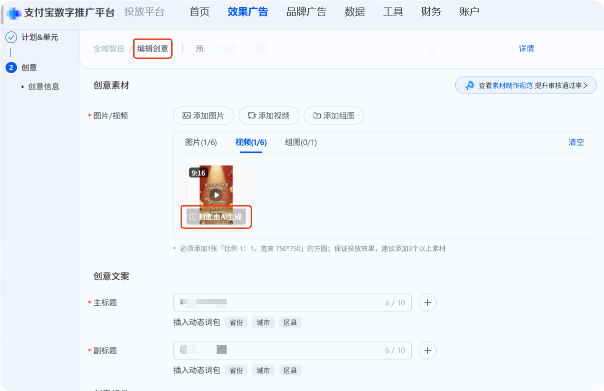Open the 查看素材制作规范 guideline banner
The image size is (604, 391).
tap(526, 85)
